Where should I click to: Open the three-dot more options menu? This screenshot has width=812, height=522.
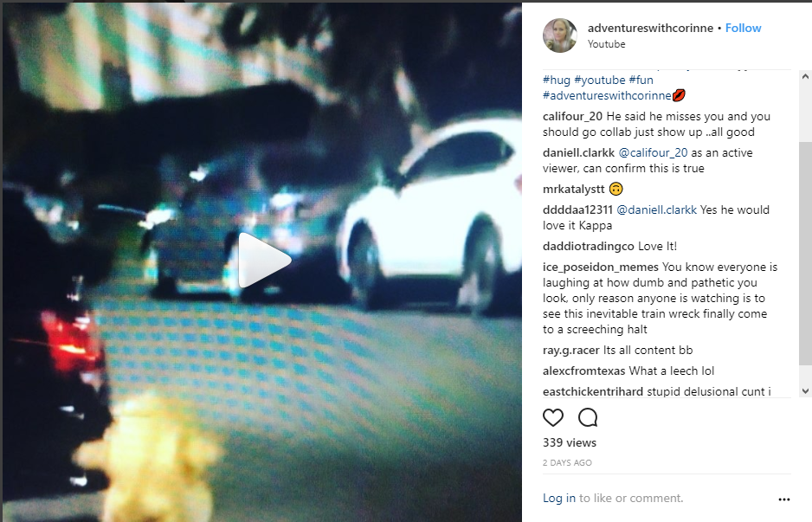click(784, 499)
